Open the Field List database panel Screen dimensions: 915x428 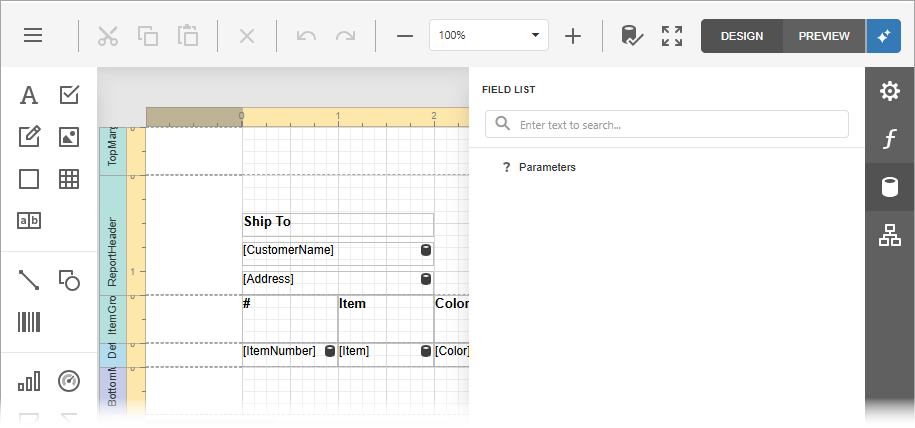pyautogui.click(x=889, y=187)
